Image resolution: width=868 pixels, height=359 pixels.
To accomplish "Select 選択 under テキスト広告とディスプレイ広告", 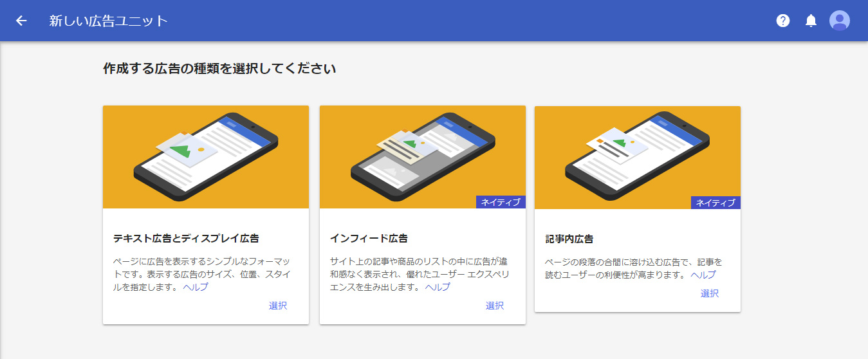I will tap(278, 306).
